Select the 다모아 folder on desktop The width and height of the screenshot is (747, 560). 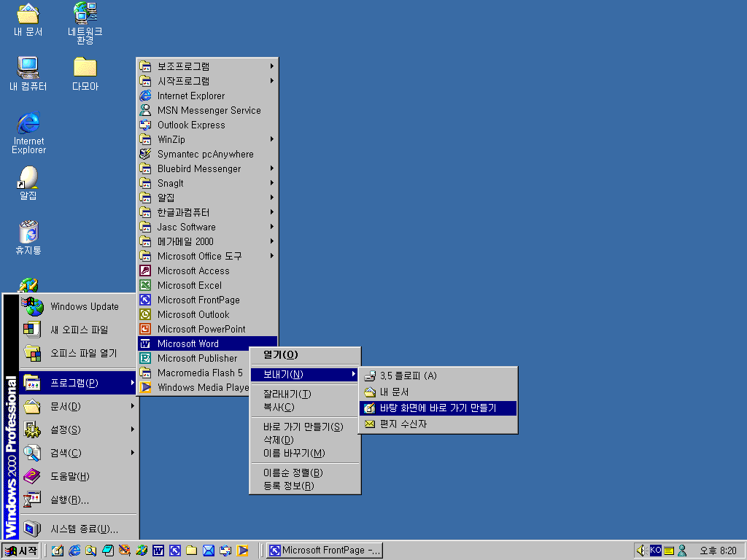point(85,74)
